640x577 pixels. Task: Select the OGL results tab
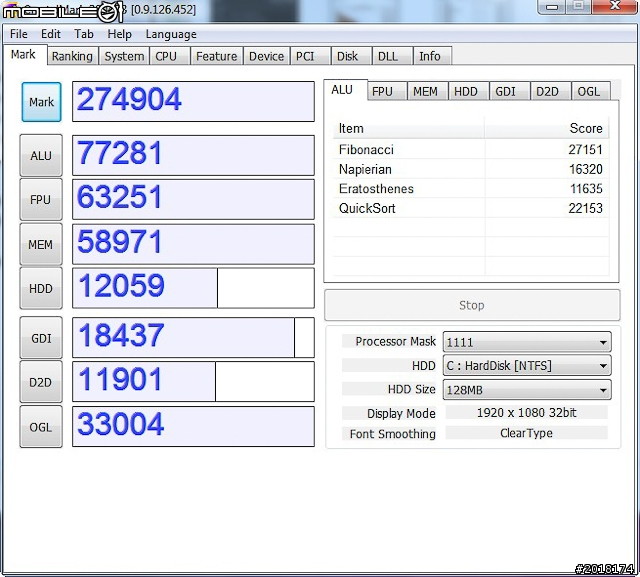click(x=589, y=91)
